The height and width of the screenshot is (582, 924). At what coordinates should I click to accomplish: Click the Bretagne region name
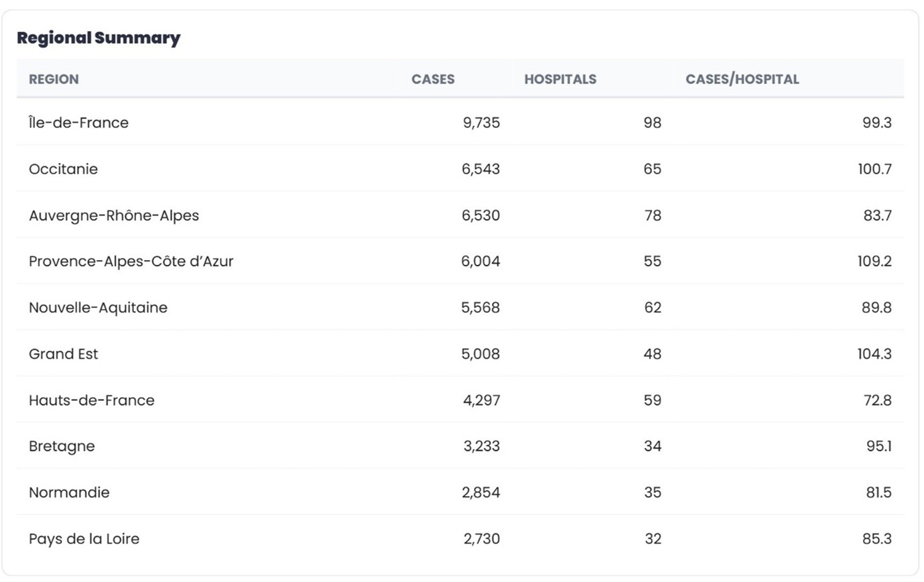pos(62,447)
